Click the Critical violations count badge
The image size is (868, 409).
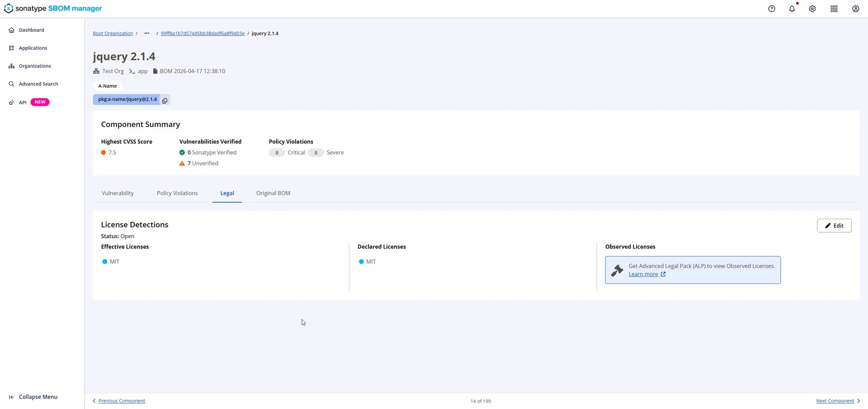click(x=277, y=153)
